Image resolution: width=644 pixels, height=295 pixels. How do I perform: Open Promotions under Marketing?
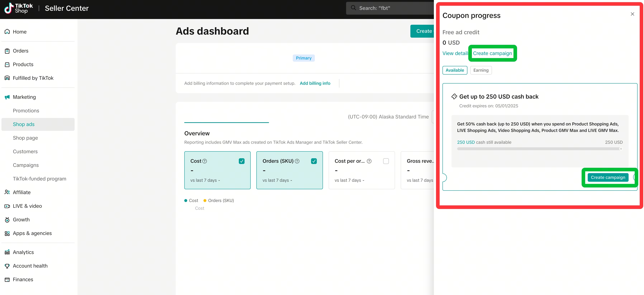click(38, 111)
